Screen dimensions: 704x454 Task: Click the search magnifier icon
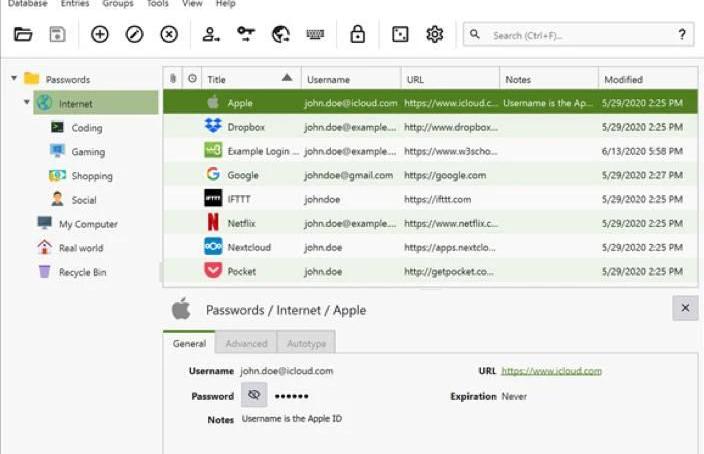tap(475, 35)
